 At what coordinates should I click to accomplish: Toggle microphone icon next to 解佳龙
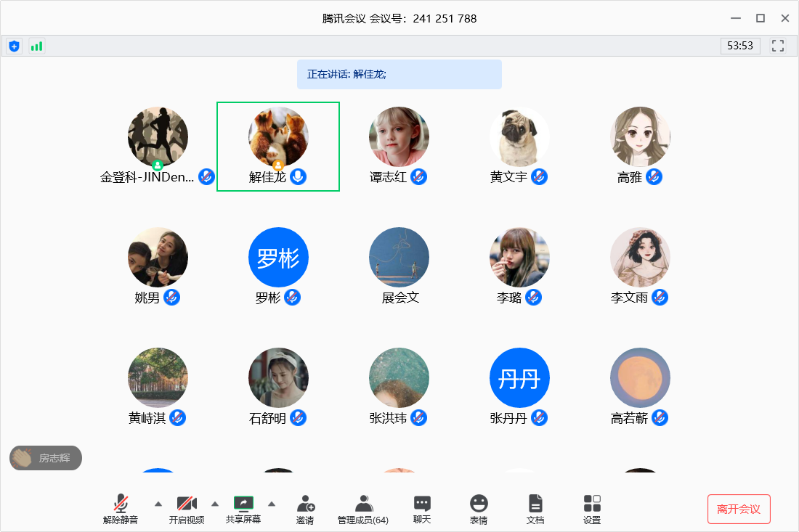pos(298,176)
